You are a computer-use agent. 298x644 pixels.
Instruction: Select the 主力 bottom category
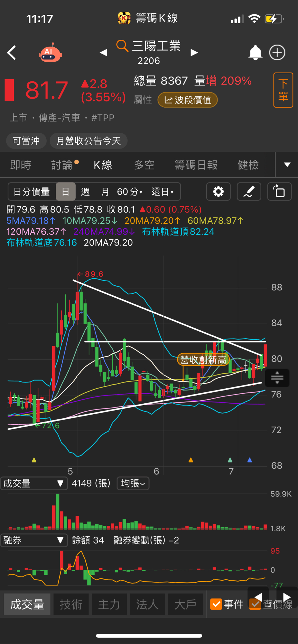coord(109,604)
